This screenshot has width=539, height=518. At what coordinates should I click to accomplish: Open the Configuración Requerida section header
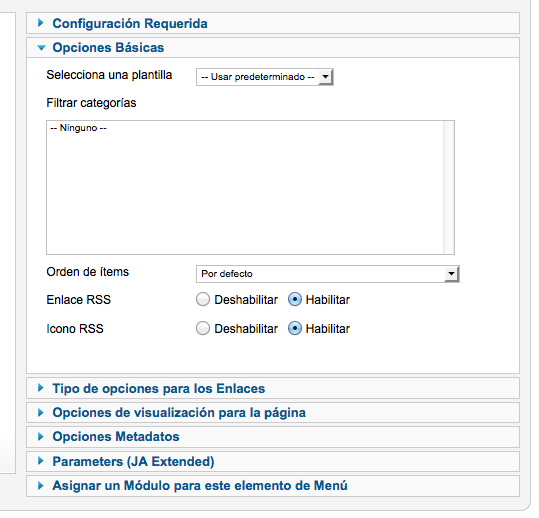273,23
